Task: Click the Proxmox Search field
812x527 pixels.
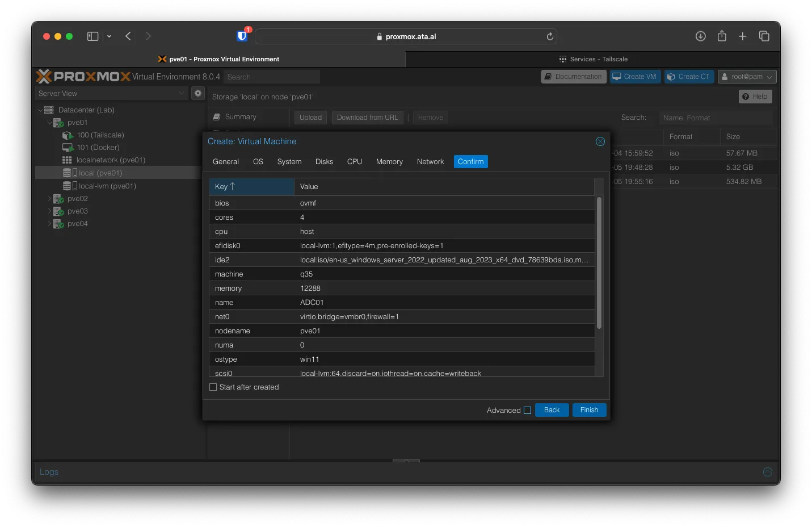Action: (272, 77)
